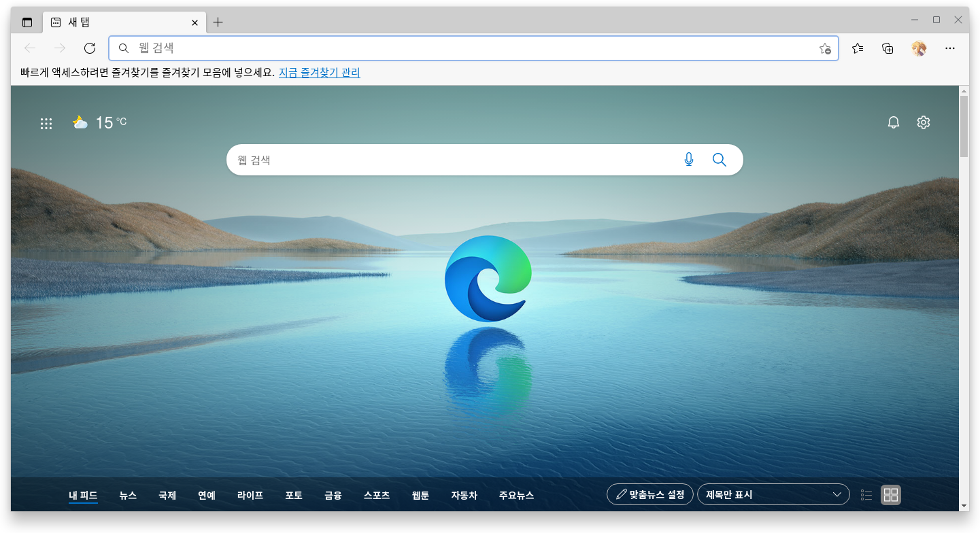Open the Collections icon

(888, 48)
